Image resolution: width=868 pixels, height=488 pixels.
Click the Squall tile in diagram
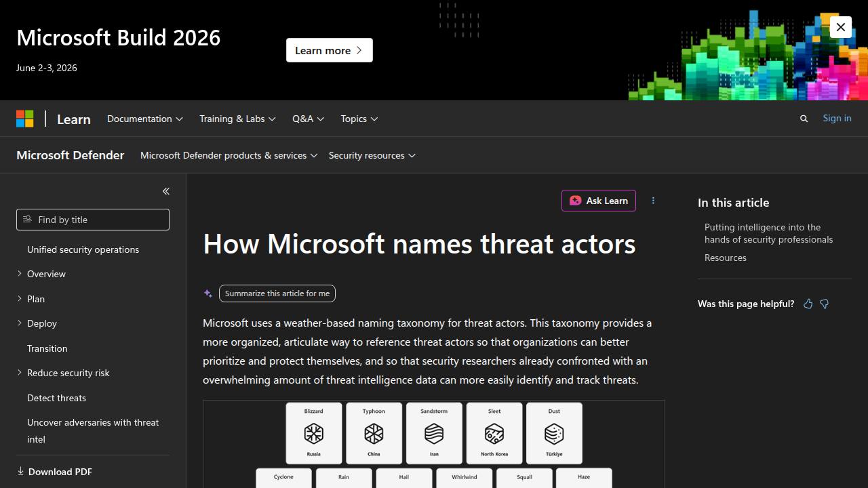[x=524, y=478]
